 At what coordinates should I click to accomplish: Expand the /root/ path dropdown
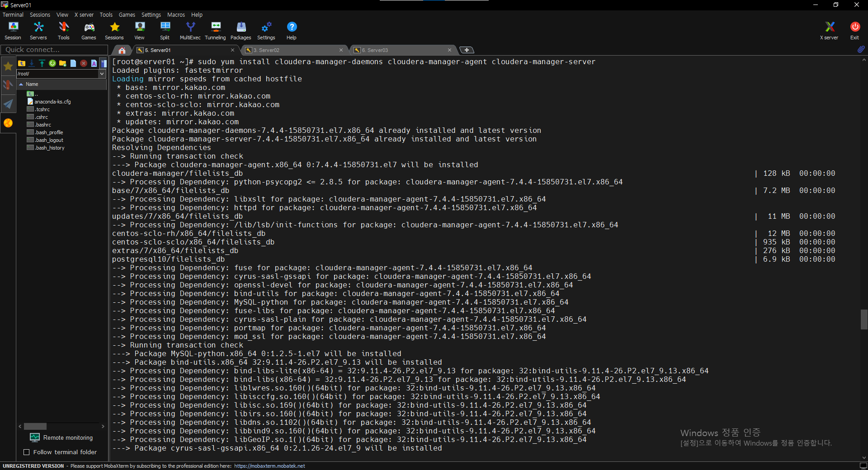tap(102, 74)
